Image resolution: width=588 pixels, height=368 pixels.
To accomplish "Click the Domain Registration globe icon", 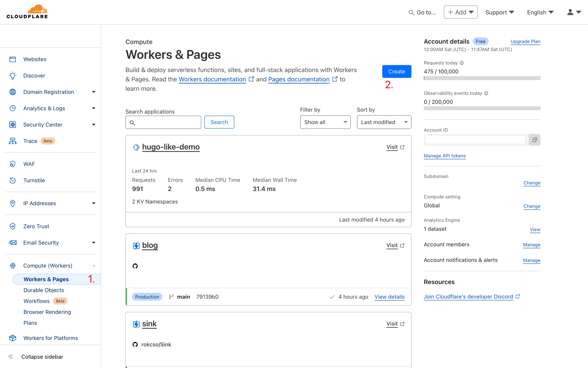I will click(13, 92).
